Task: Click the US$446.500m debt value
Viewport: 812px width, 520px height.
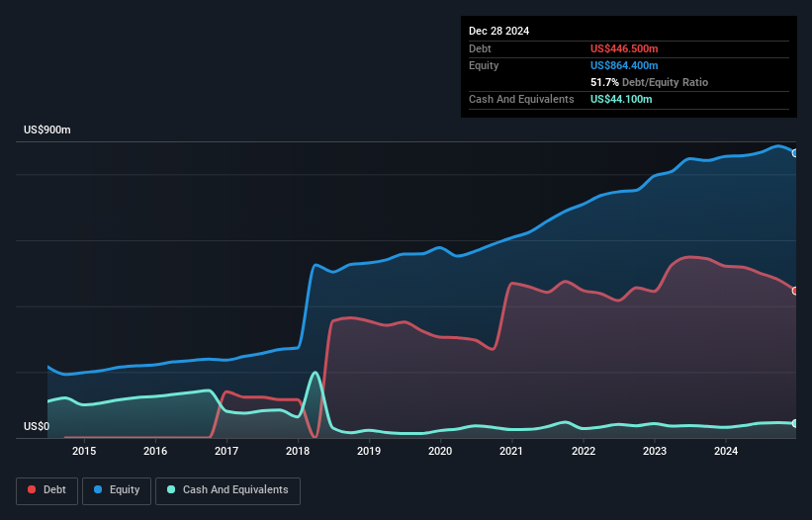Action: [624, 48]
